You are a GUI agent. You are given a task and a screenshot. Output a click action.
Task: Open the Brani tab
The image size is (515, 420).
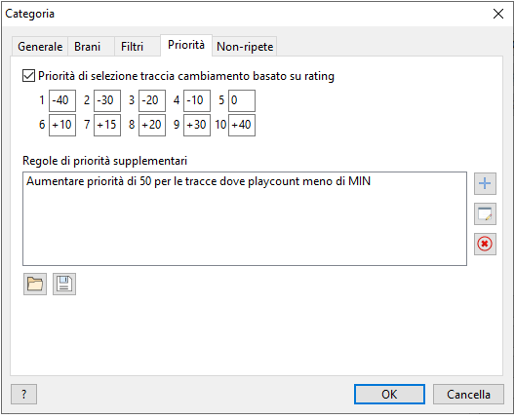(88, 47)
